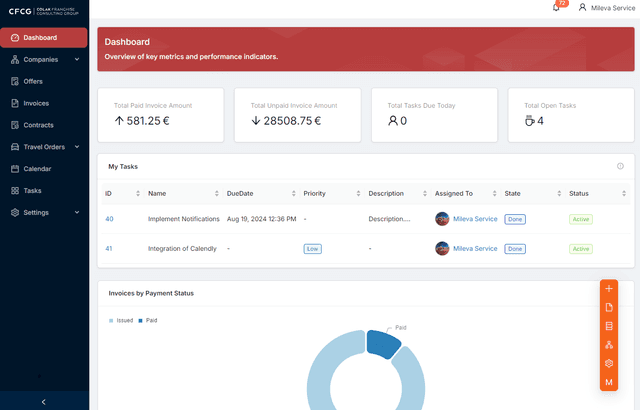The image size is (640, 410).
Task: Click the document icon in orange toolbar
Action: 609,307
